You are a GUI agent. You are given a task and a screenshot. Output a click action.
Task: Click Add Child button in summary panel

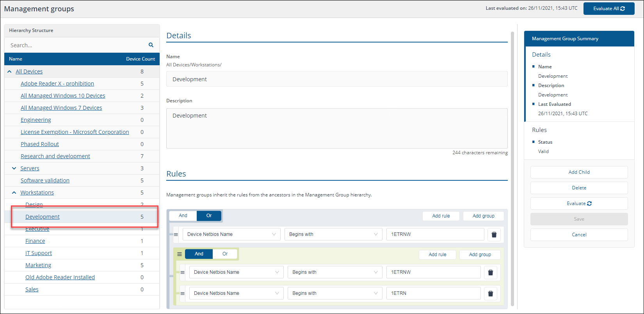(579, 172)
